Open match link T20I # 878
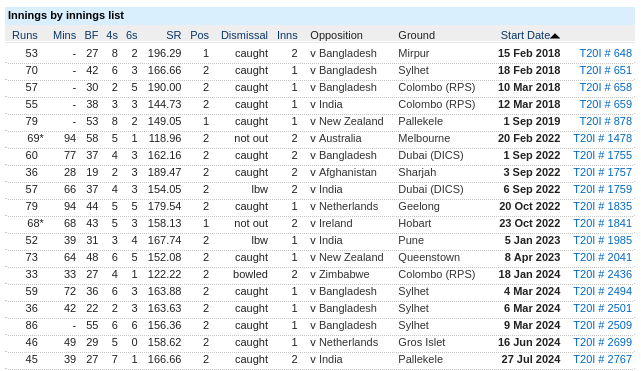 606,121
